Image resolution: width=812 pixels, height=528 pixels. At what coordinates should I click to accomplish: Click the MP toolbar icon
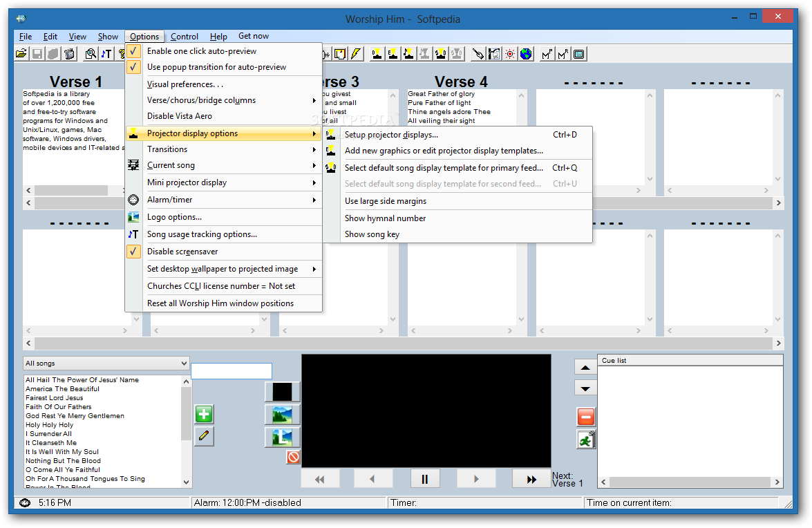(547, 54)
